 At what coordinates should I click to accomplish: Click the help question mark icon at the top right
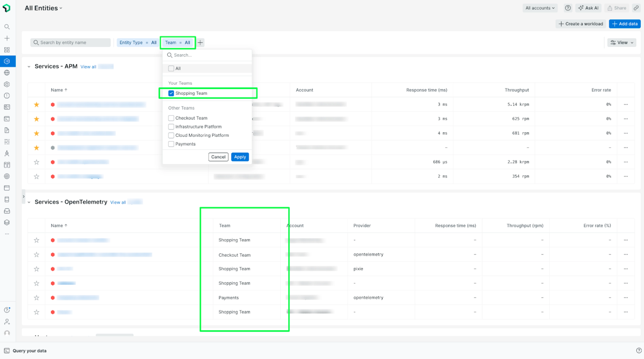point(568,8)
